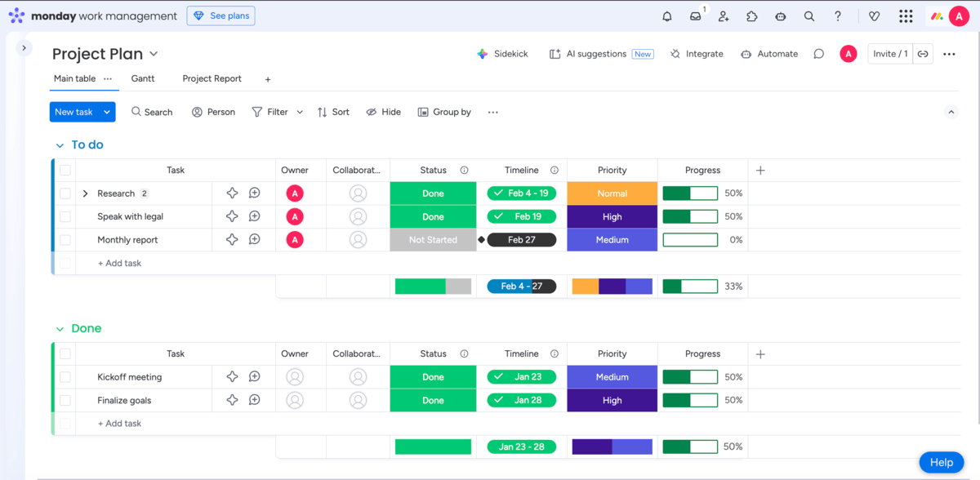The width and height of the screenshot is (980, 480).
Task: Expand the Research task subitems
Action: 85,193
